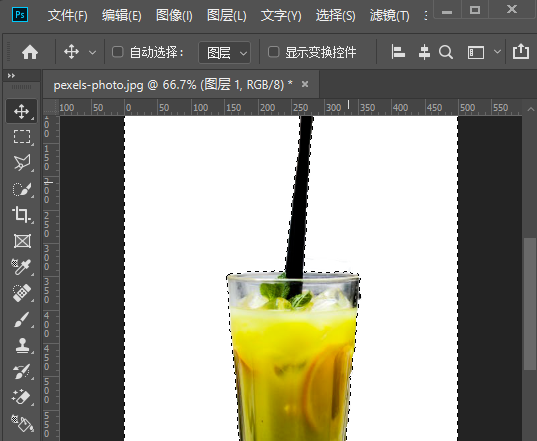
Task: Close the pexels-photo.jpg document tab
Action: pyautogui.click(x=305, y=84)
